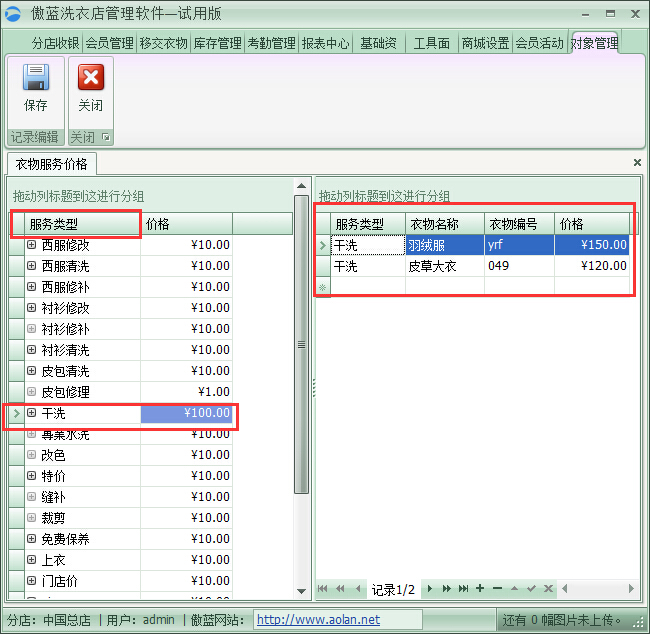Screen dimensions: 650x634
Task: Open the 报表中心 ribbon tab
Action: tap(325, 43)
